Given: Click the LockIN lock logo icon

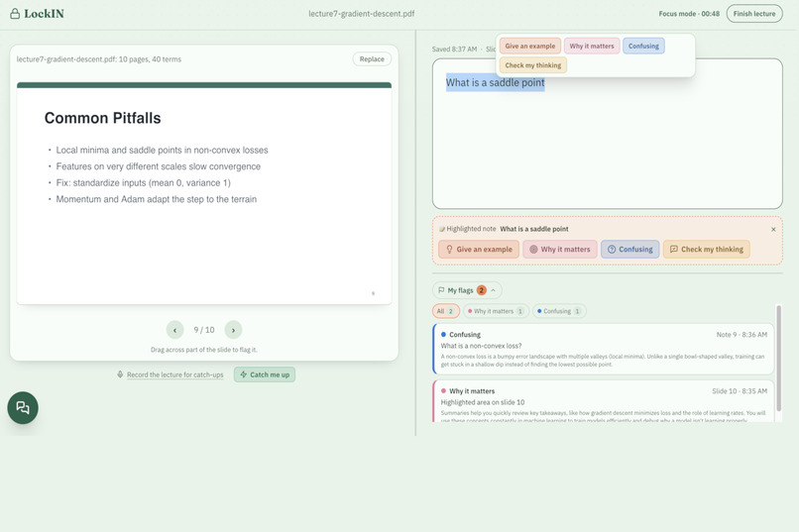Looking at the screenshot, I should click(x=15, y=14).
